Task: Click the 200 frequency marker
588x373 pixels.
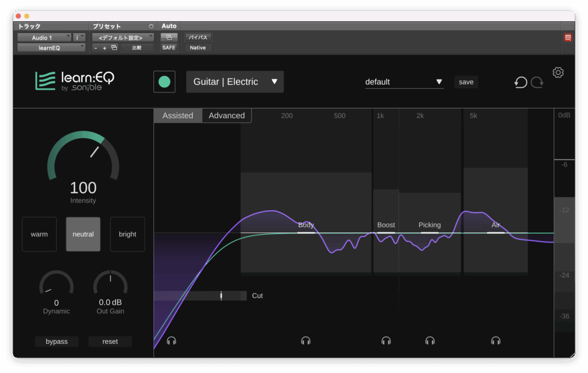Action: point(287,116)
